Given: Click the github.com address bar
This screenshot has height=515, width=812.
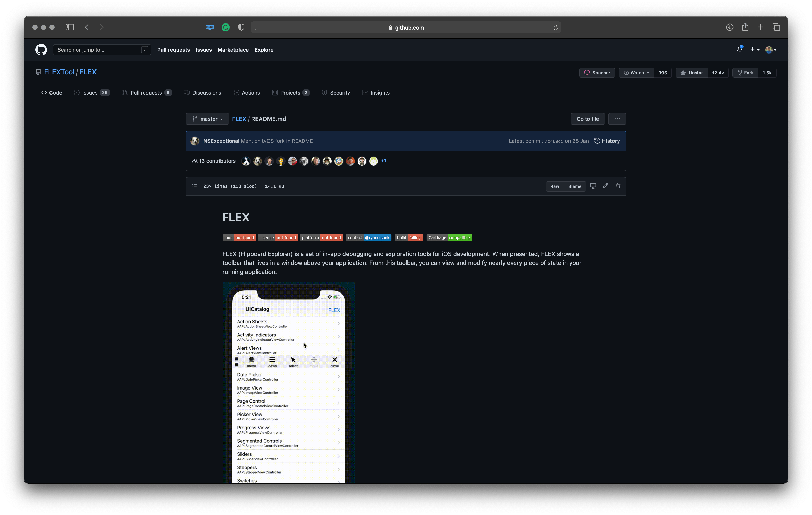Looking at the screenshot, I should click(x=406, y=27).
